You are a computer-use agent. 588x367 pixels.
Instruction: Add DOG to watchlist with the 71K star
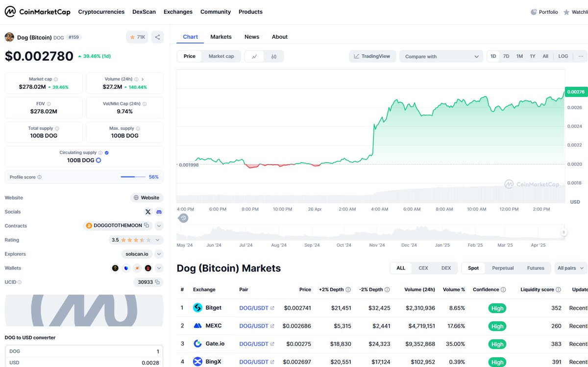click(x=137, y=37)
